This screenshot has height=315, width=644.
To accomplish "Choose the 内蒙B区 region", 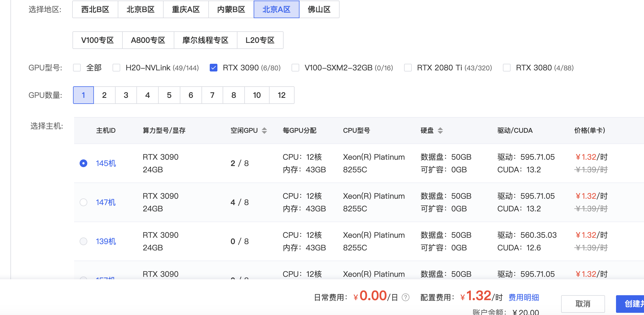I will pyautogui.click(x=231, y=9).
